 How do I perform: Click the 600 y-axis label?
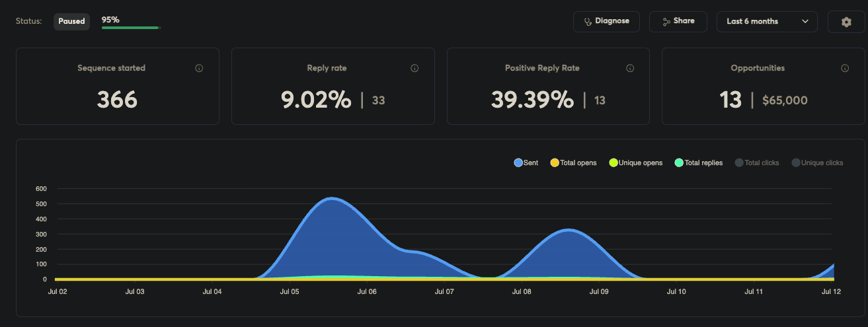(x=41, y=189)
